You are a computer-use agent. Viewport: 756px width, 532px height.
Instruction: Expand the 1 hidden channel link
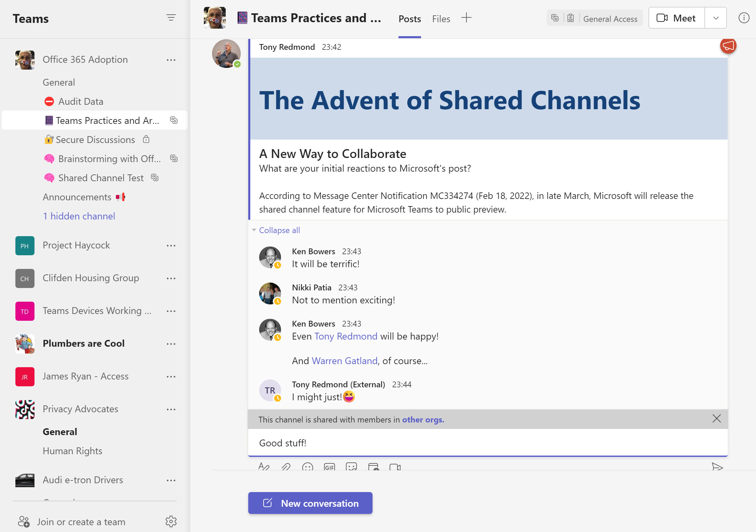point(79,216)
